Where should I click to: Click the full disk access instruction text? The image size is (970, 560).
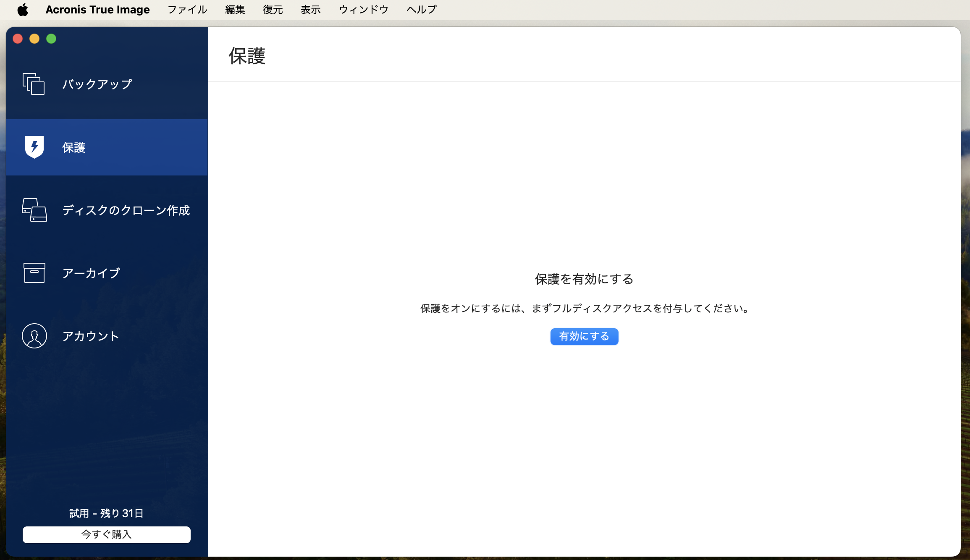click(x=584, y=309)
